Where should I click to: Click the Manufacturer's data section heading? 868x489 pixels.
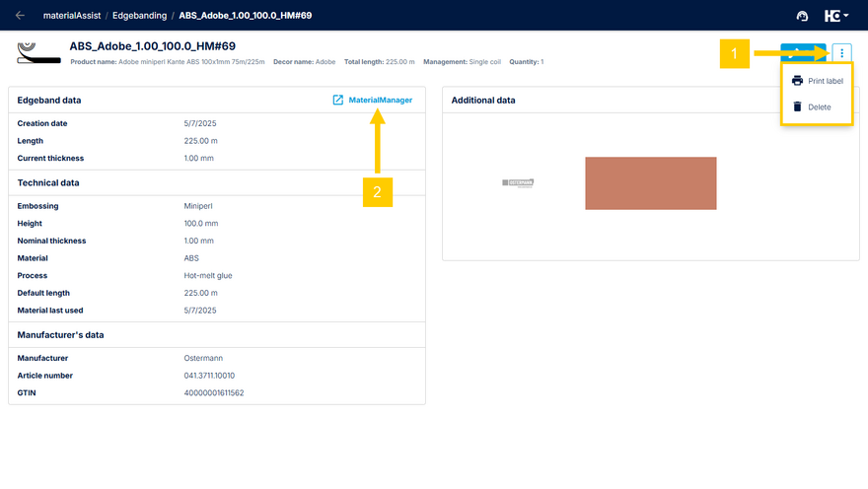(60, 334)
